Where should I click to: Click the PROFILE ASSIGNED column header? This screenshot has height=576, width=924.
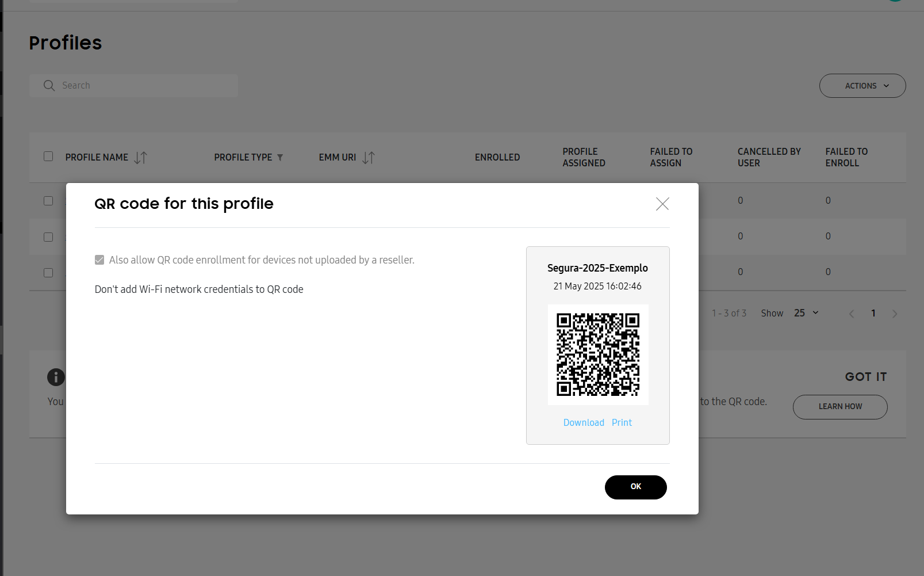coord(584,157)
